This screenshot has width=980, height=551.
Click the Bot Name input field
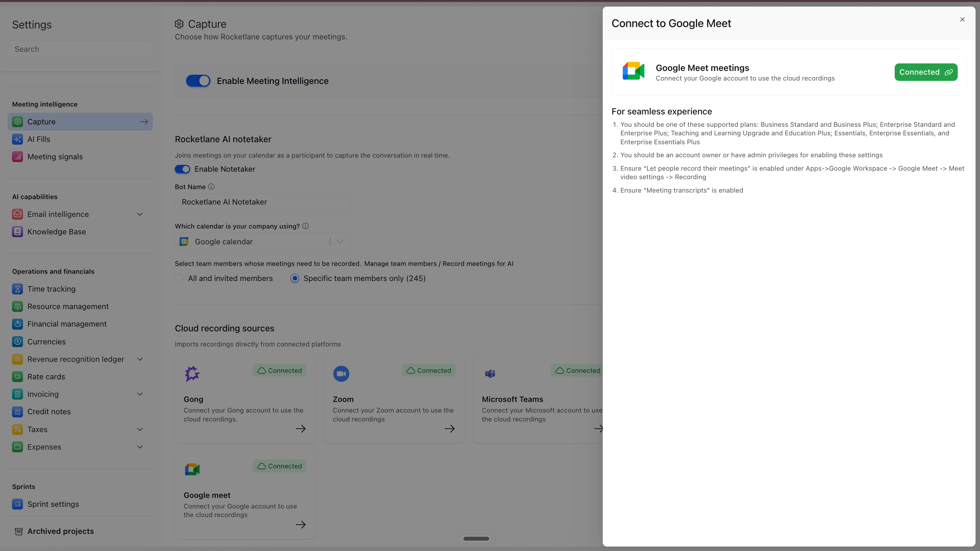point(262,202)
